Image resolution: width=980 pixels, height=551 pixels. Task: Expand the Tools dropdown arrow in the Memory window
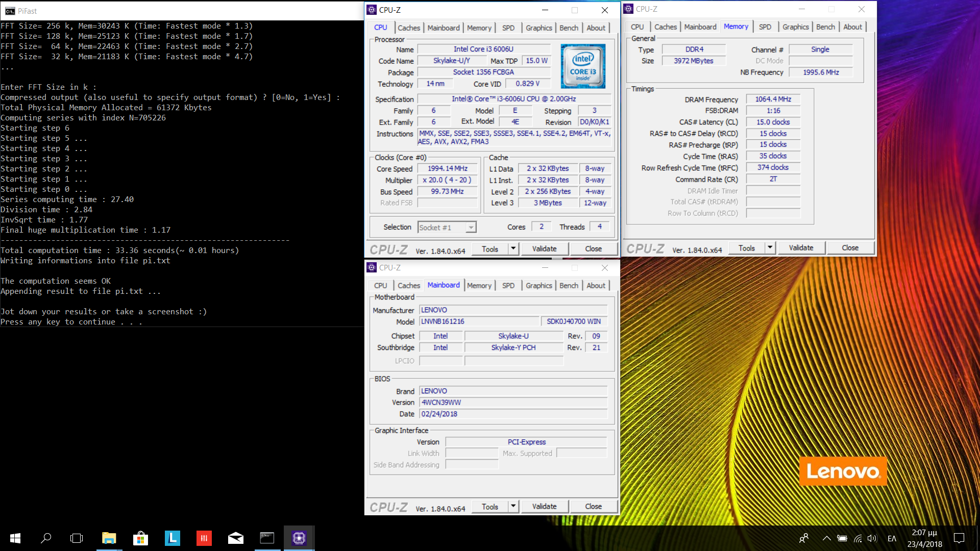[770, 247]
